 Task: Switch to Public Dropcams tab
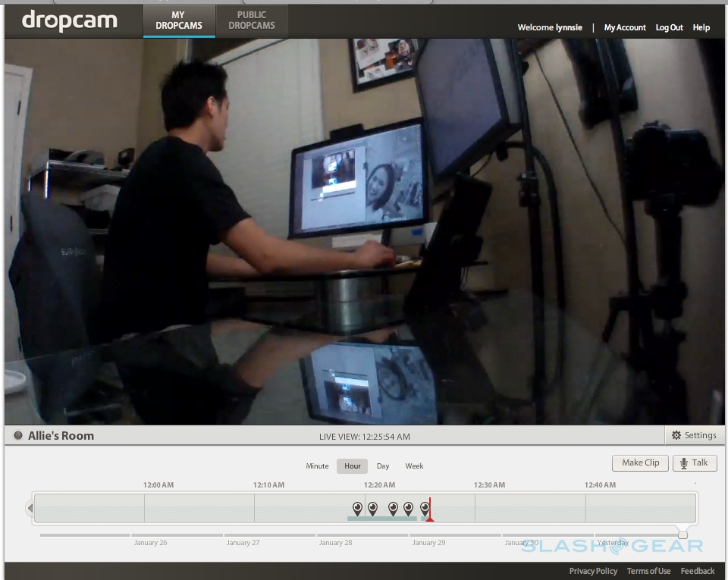tap(252, 20)
